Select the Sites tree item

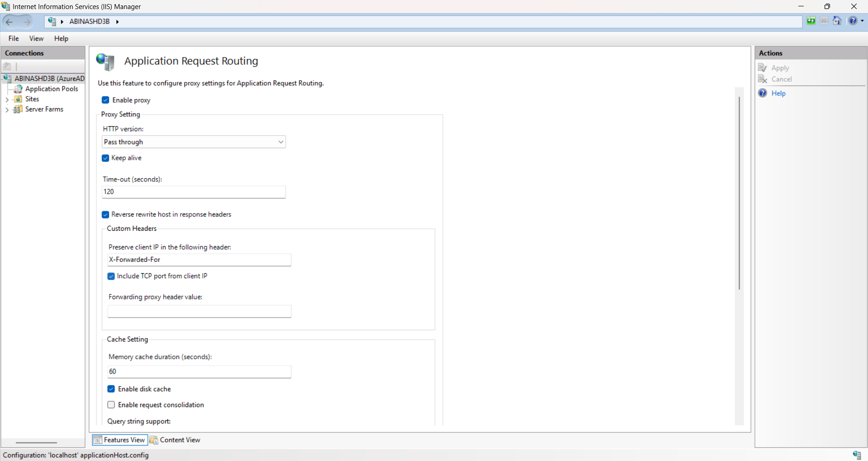coord(32,99)
